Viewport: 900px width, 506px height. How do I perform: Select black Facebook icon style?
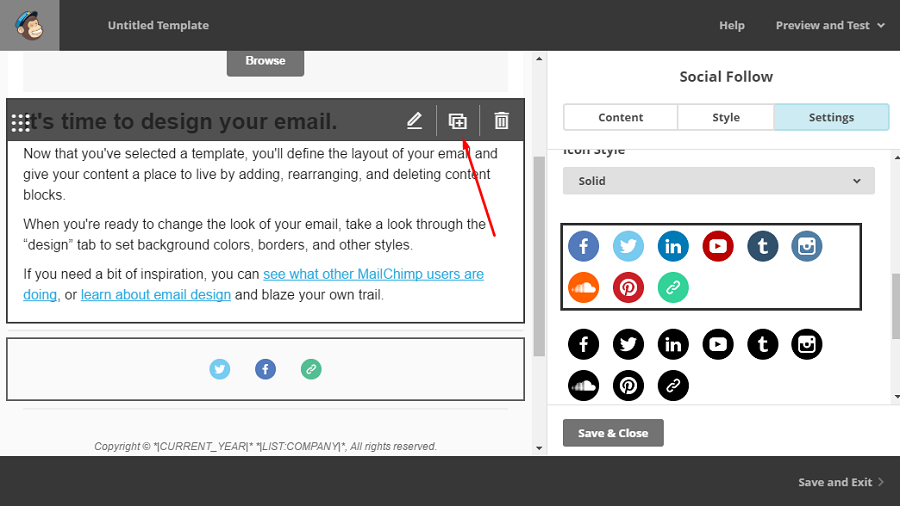pos(583,344)
